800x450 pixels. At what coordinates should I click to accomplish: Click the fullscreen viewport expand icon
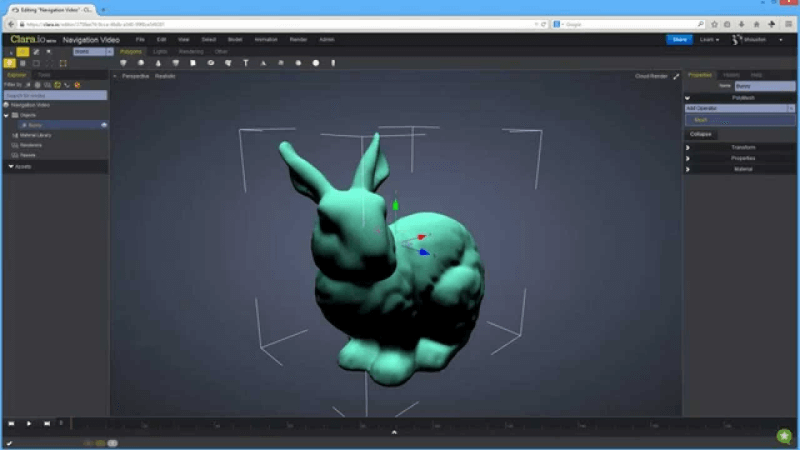pyautogui.click(x=676, y=76)
